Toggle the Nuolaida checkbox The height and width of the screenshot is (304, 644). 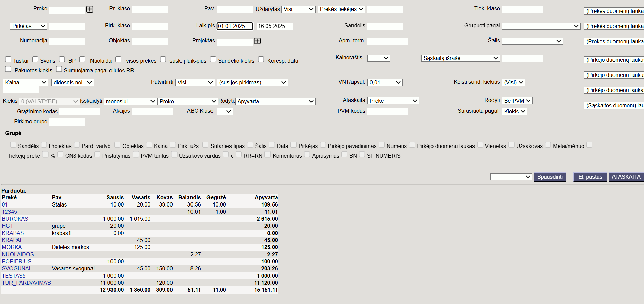coord(82,59)
